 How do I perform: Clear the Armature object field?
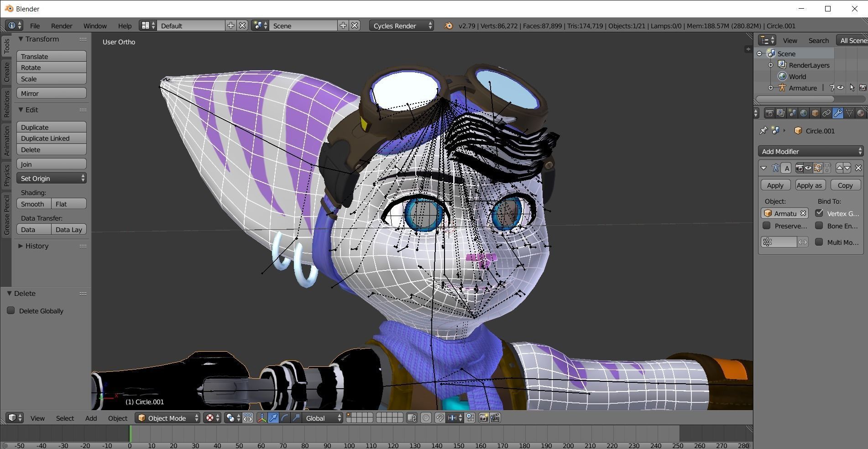(x=803, y=213)
